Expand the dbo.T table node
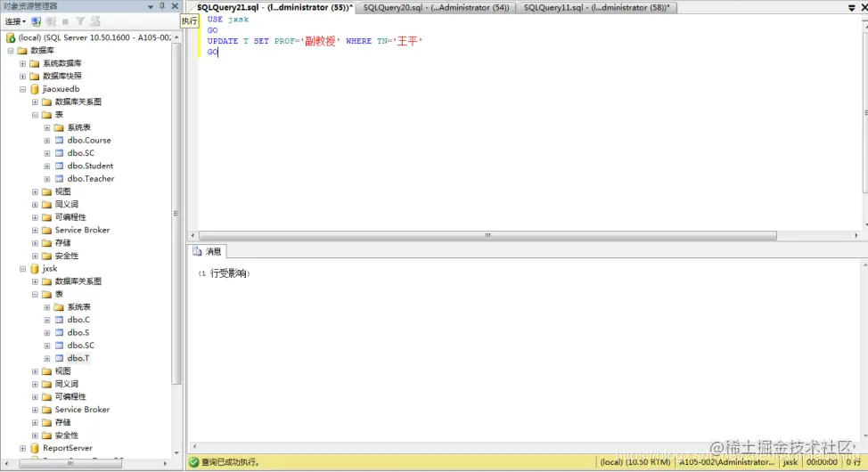868x472 pixels. (47, 359)
